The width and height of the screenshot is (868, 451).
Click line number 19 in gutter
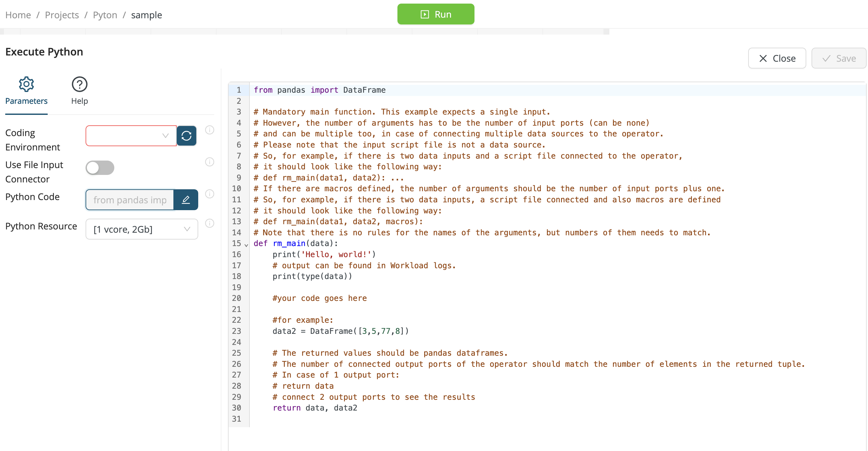[236, 287]
